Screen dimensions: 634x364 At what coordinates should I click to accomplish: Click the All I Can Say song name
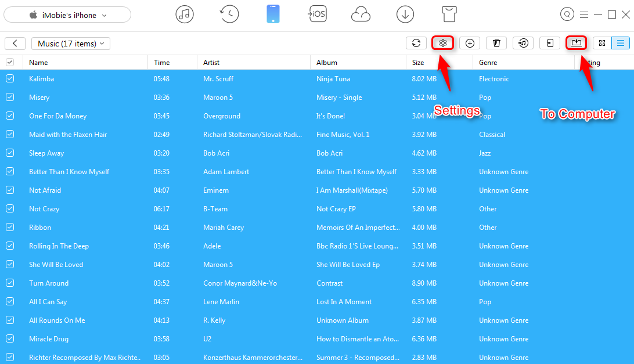click(x=48, y=302)
